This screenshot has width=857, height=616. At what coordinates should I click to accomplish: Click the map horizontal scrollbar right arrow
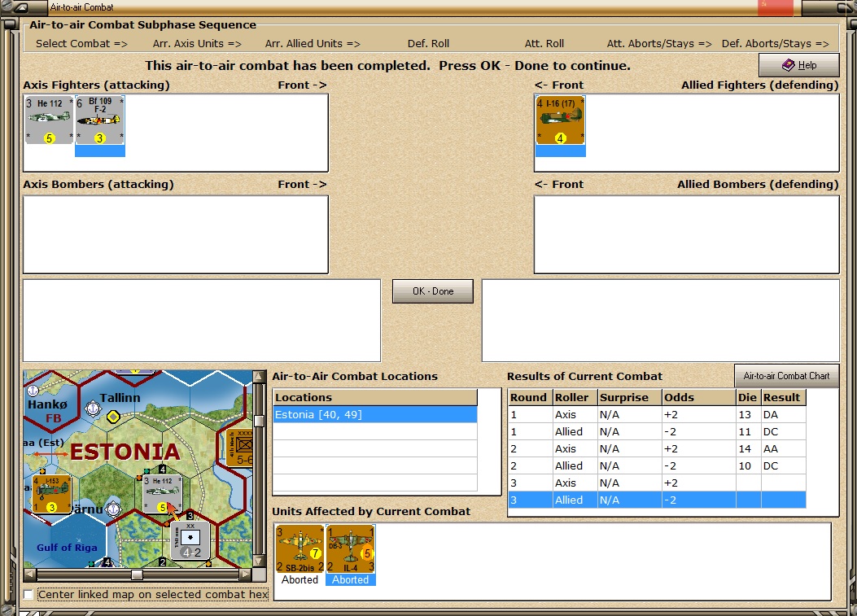246,574
